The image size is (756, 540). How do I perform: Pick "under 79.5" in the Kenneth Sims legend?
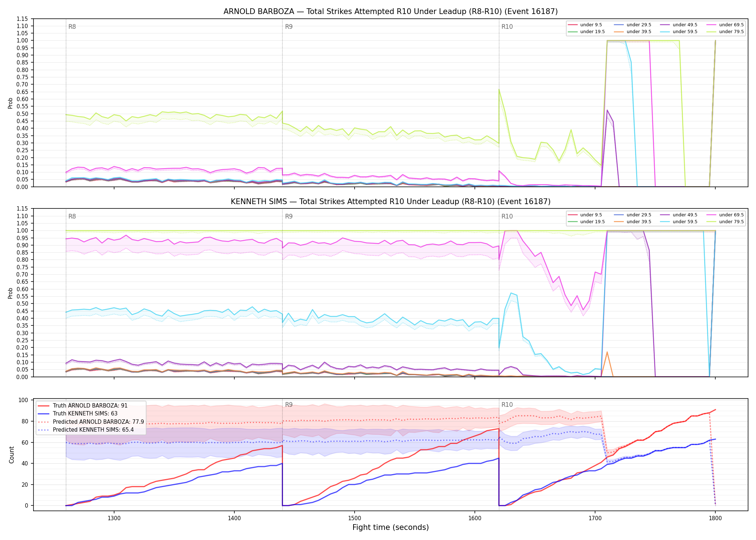coord(725,222)
